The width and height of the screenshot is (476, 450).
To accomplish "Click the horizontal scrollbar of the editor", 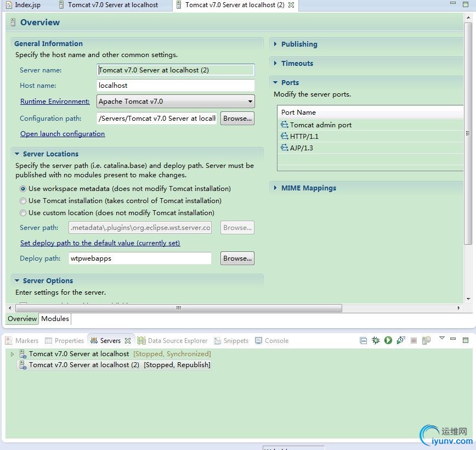I will (x=179, y=308).
